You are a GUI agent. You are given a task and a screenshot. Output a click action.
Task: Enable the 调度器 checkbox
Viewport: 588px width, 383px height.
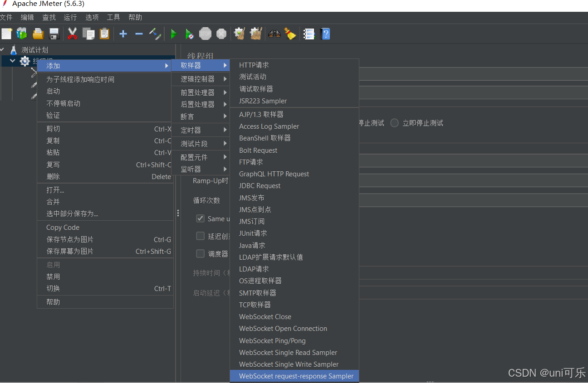click(x=200, y=253)
